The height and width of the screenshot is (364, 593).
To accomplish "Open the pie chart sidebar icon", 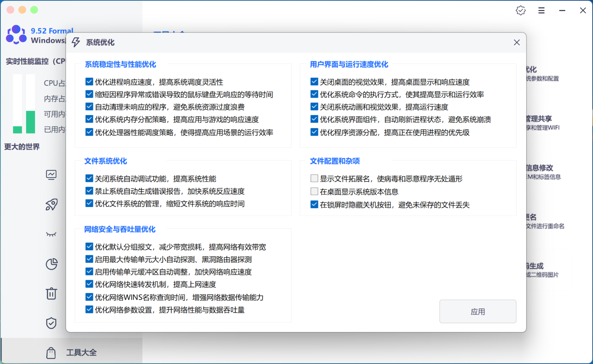I will point(51,264).
